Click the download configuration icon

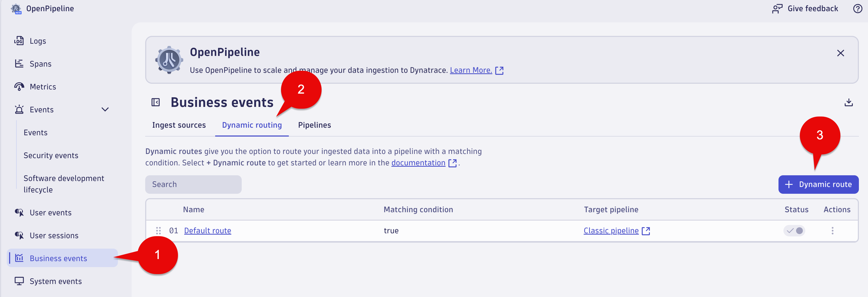(x=848, y=102)
